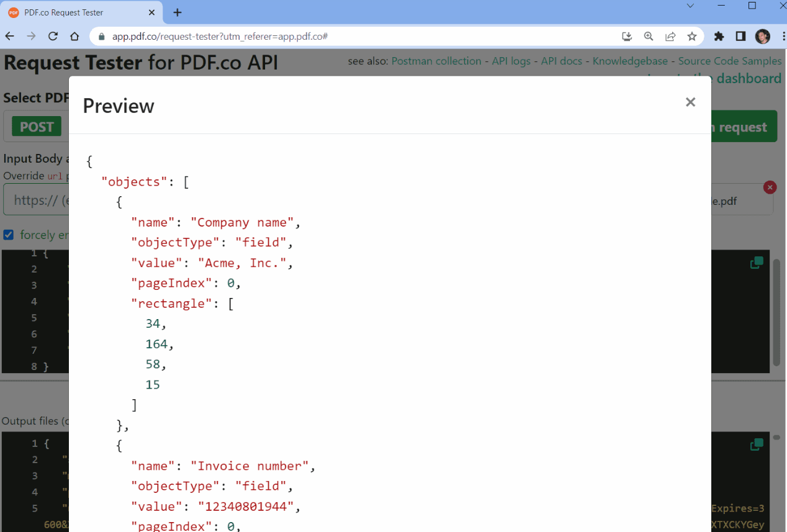Image resolution: width=787 pixels, height=532 pixels.
Task: Open the Extensions puzzle icon
Action: click(719, 37)
